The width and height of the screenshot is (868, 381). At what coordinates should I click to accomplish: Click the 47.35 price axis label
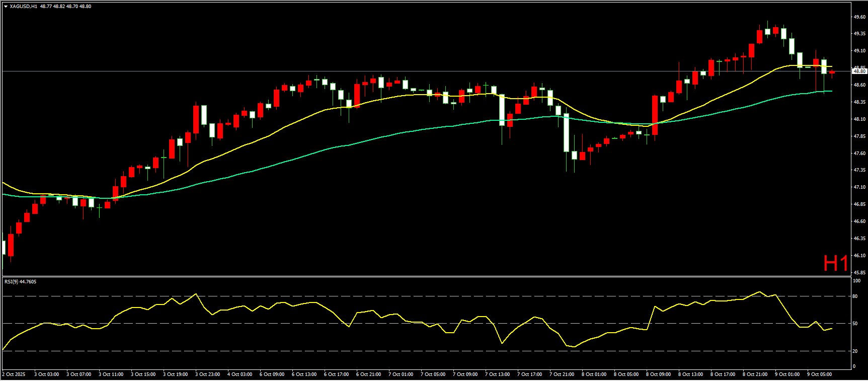coord(859,171)
